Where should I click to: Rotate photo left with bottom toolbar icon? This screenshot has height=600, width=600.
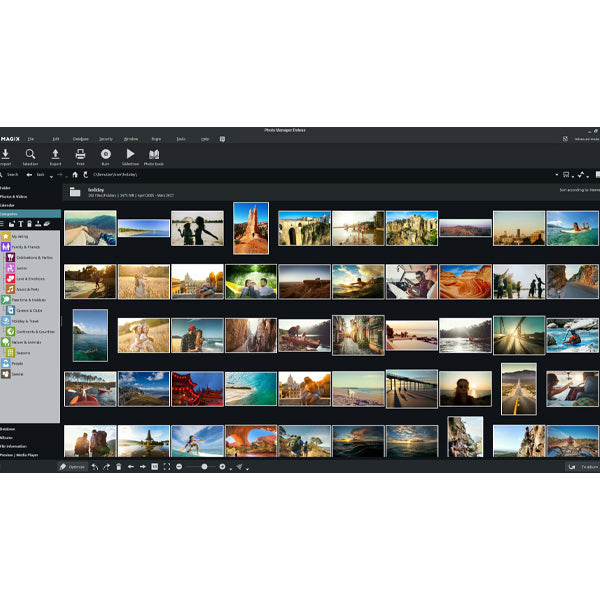click(x=95, y=467)
